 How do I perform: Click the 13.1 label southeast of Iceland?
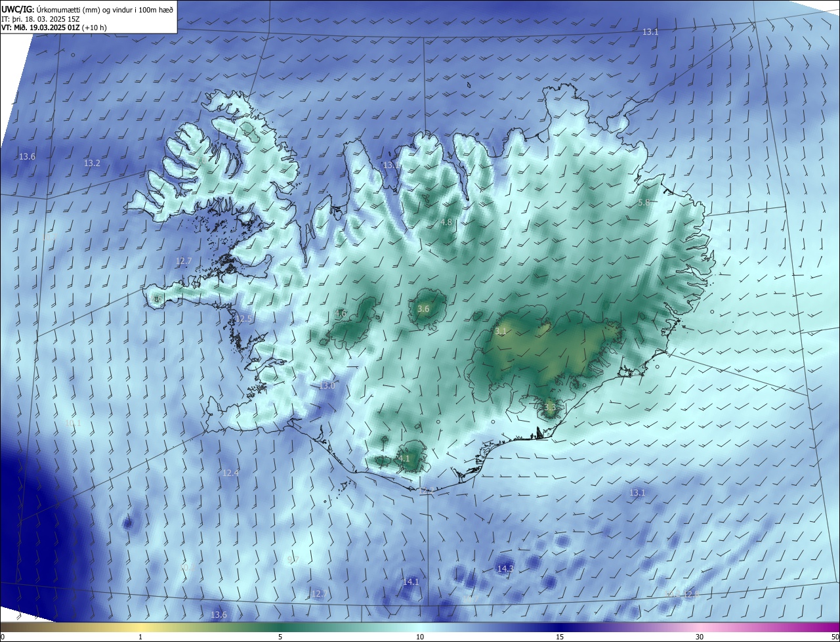(638, 493)
